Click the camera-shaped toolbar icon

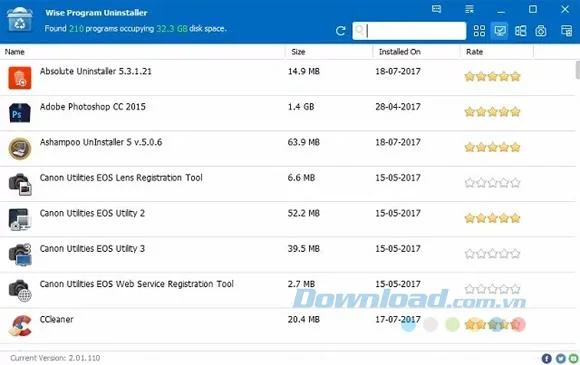(x=541, y=31)
